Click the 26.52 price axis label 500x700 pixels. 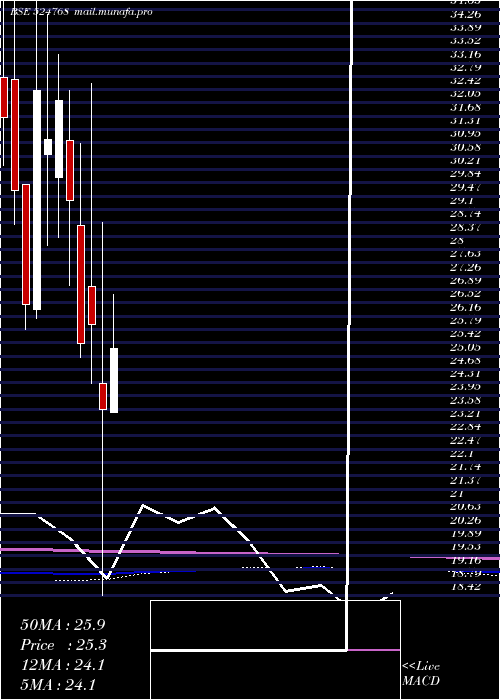tap(466, 293)
